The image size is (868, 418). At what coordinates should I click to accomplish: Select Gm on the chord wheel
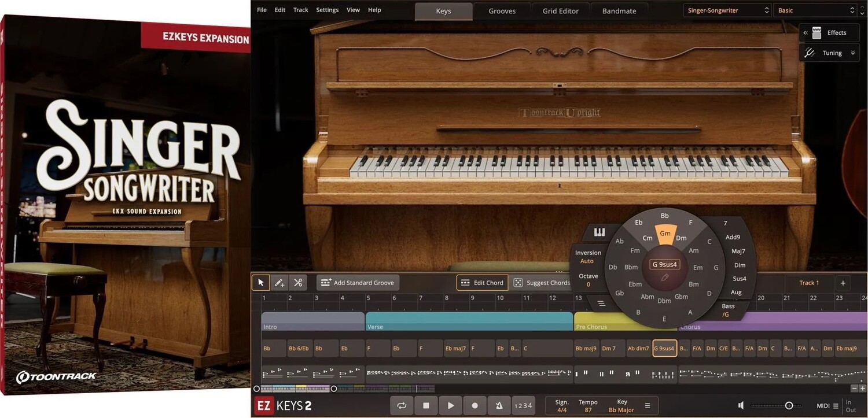coord(665,234)
